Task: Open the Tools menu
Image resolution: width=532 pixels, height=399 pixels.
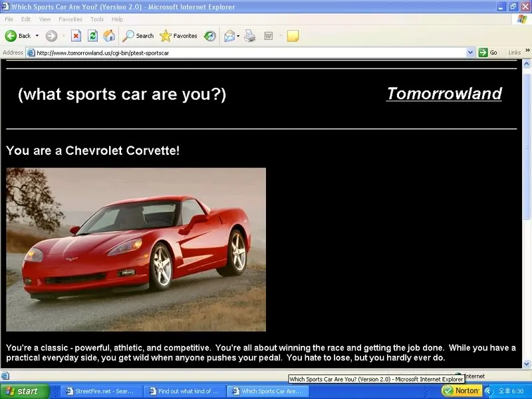Action: point(97,19)
